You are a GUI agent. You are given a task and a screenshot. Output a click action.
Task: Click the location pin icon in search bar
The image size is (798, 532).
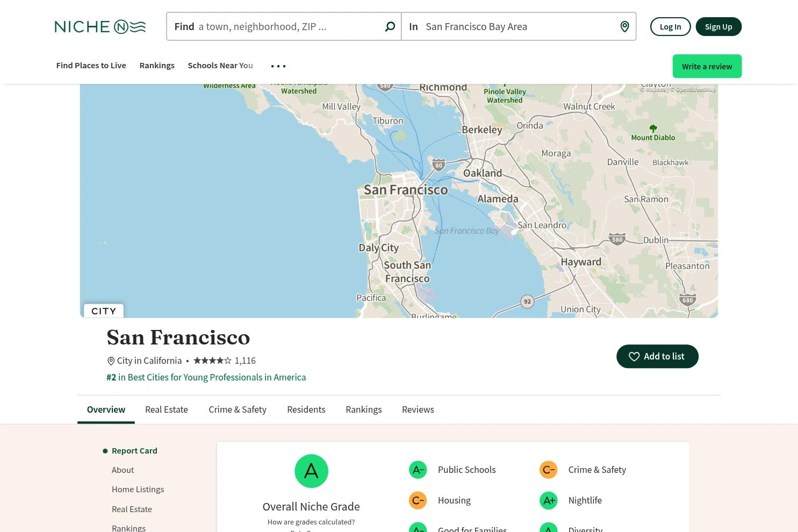tap(624, 26)
